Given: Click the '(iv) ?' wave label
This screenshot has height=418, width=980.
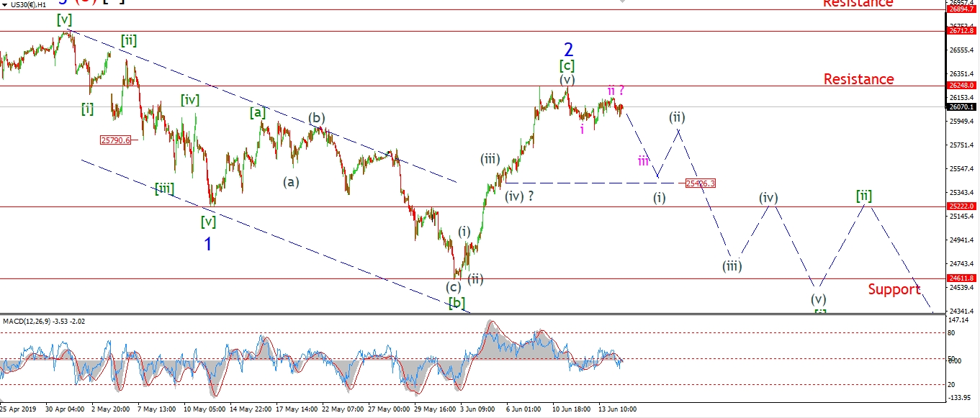Looking at the screenshot, I should [x=518, y=195].
